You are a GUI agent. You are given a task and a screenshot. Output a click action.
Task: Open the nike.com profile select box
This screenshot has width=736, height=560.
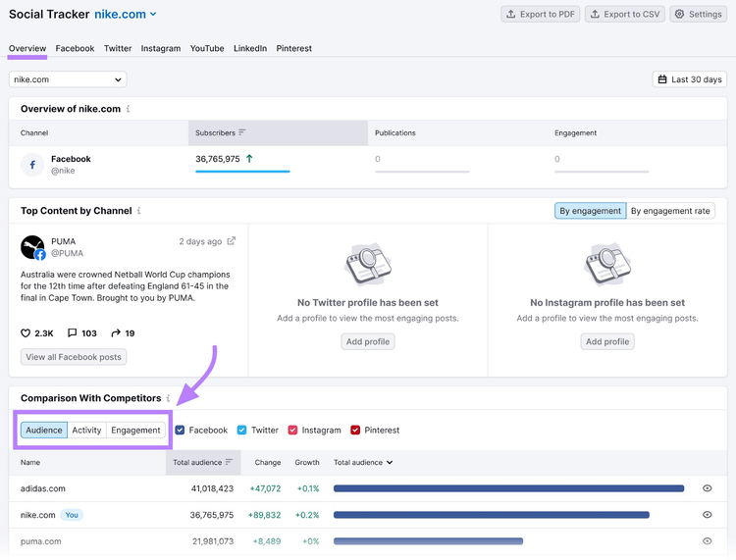point(68,79)
